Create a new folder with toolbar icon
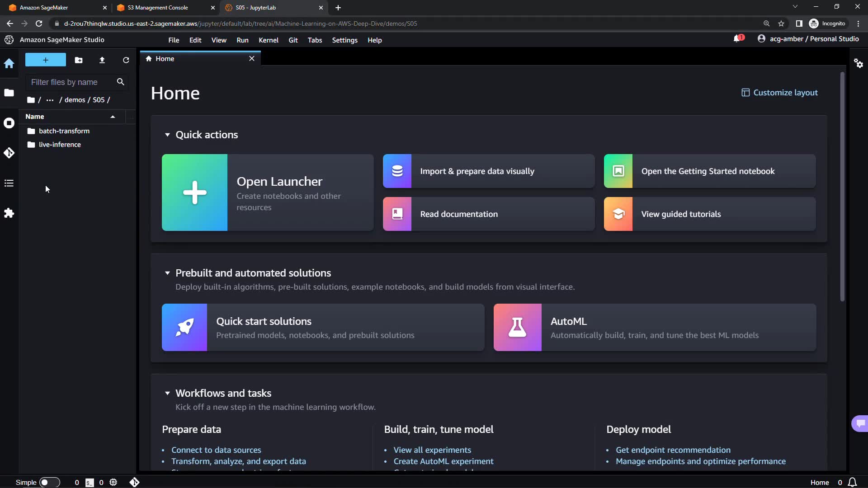This screenshot has height=488, width=868. (x=79, y=60)
